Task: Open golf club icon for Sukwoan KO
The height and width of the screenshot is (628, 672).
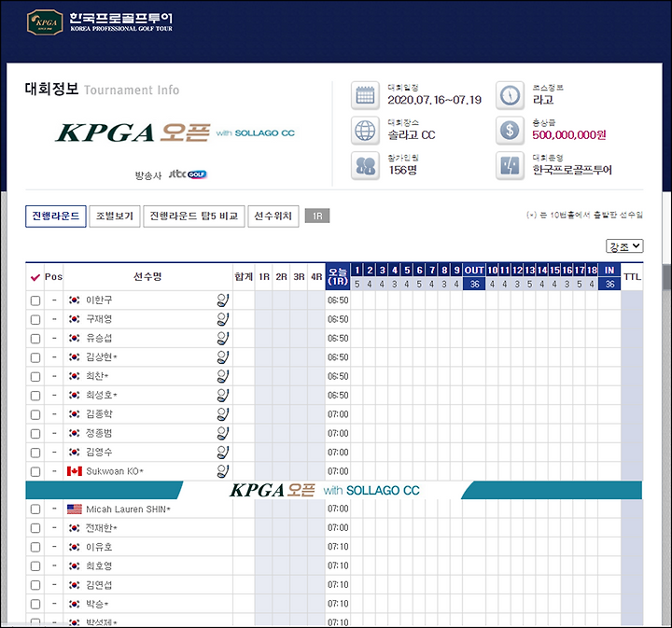Action: point(223,471)
